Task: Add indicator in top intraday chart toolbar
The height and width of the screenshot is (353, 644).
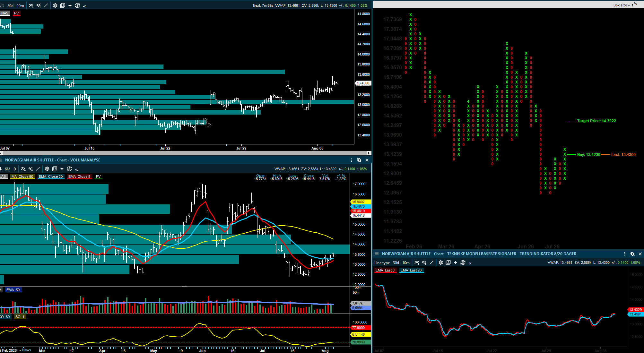Action: 31,5
